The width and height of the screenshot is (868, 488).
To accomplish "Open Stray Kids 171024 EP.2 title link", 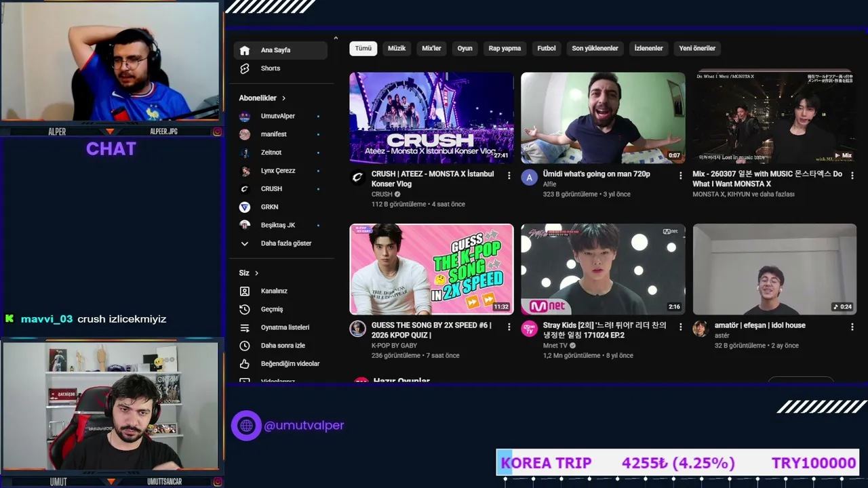I will [x=604, y=330].
